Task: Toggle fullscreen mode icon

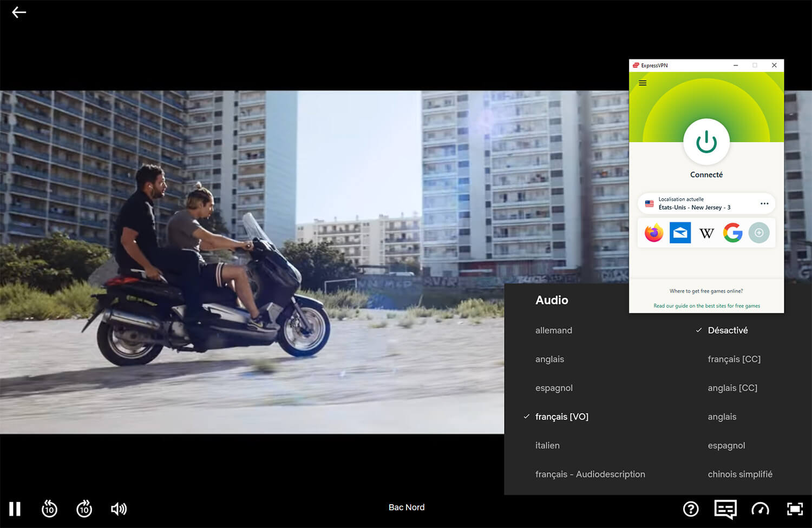Action: click(x=795, y=509)
